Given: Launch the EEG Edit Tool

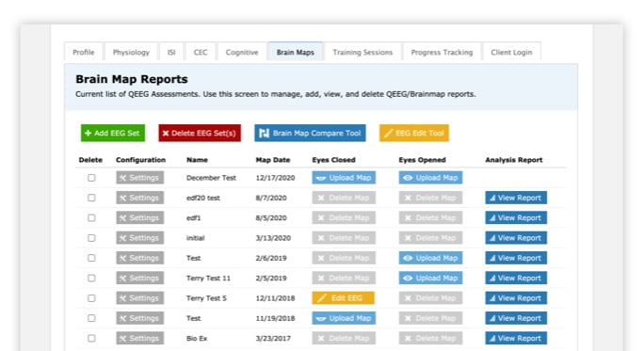Looking at the screenshot, I should click(x=414, y=133).
